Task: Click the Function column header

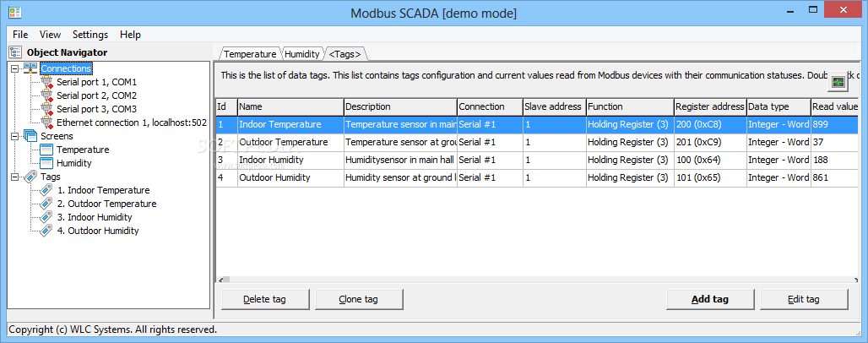Action: tap(630, 106)
